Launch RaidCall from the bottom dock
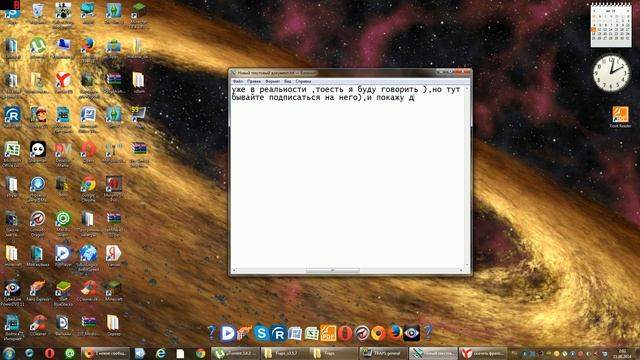The height and width of the screenshot is (360, 640). pyautogui.click(x=278, y=333)
